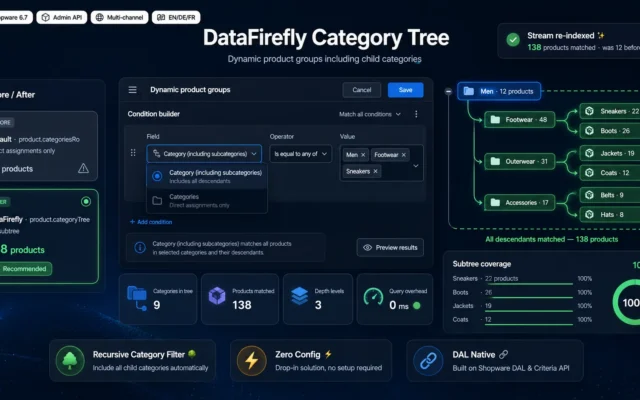Click the eye icon in Preview results
This screenshot has width=640, height=400.
(x=367, y=247)
